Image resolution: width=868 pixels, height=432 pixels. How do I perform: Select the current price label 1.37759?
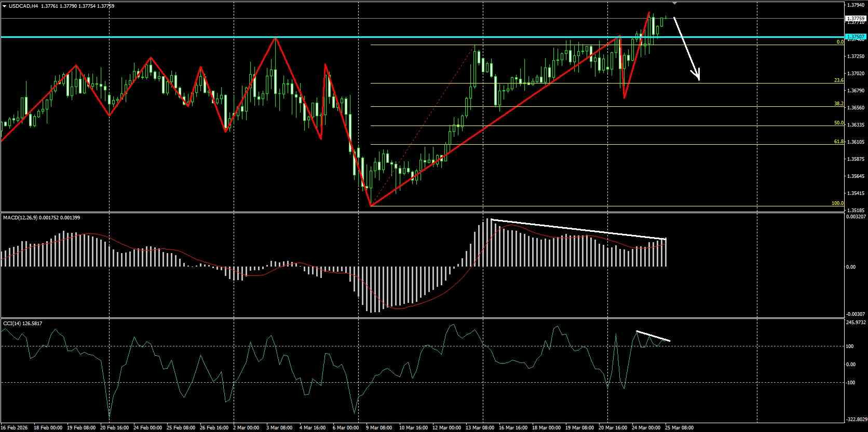click(855, 18)
